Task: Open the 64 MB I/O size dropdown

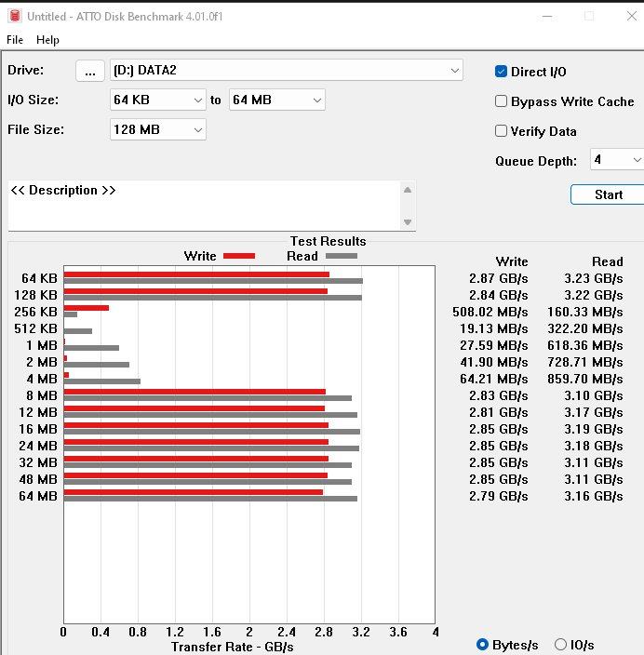Action: [277, 100]
